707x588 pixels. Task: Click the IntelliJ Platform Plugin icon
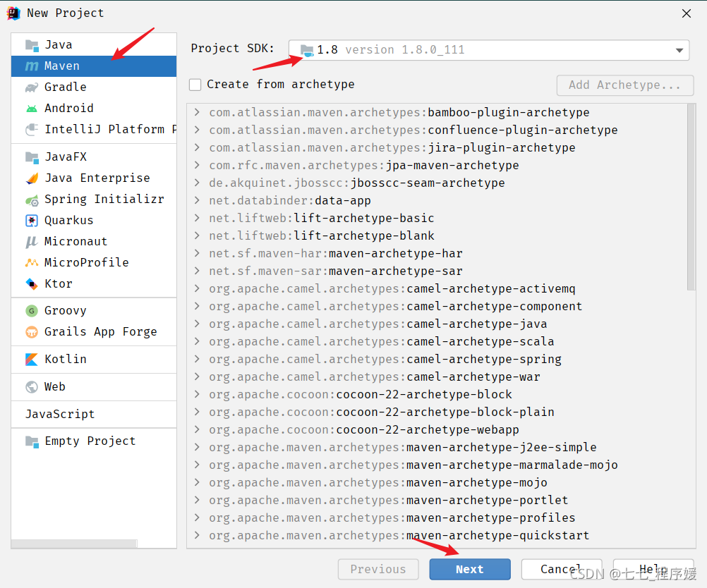[x=32, y=129]
